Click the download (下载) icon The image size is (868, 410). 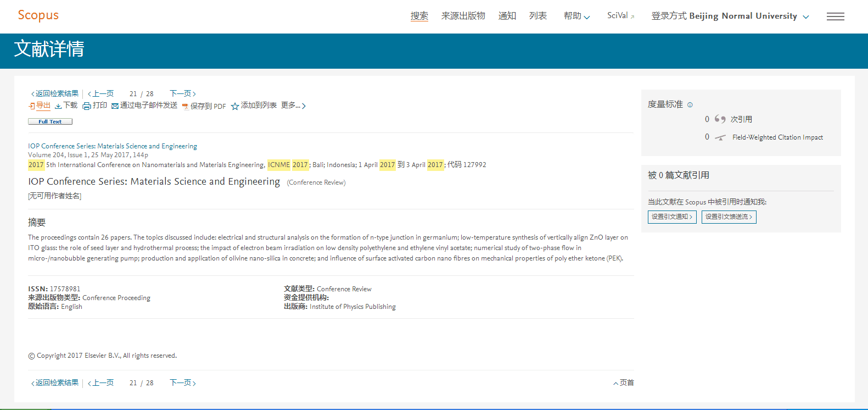pyautogui.click(x=58, y=106)
